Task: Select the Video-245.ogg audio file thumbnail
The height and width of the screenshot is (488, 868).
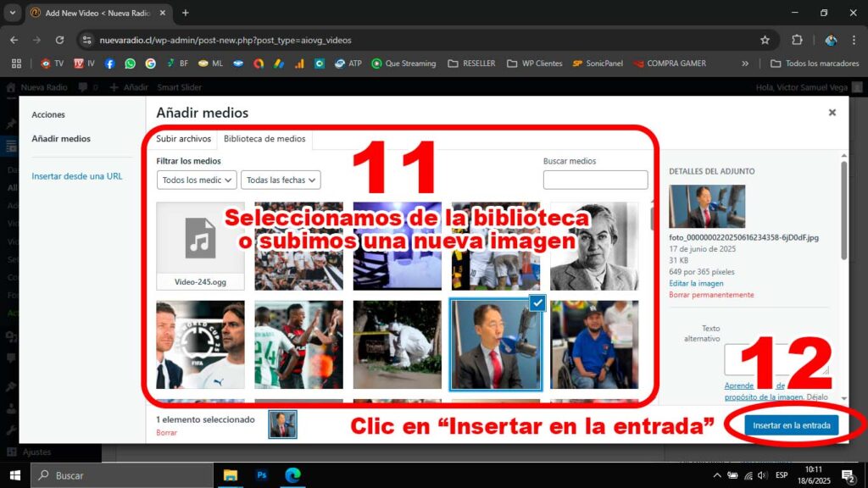Action: point(200,246)
